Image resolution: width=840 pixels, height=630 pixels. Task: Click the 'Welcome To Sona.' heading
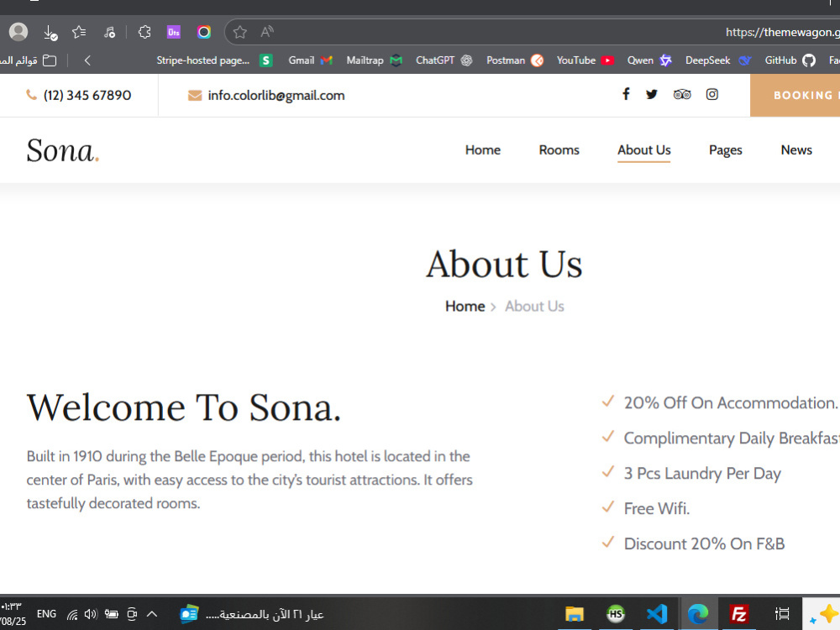pos(184,407)
